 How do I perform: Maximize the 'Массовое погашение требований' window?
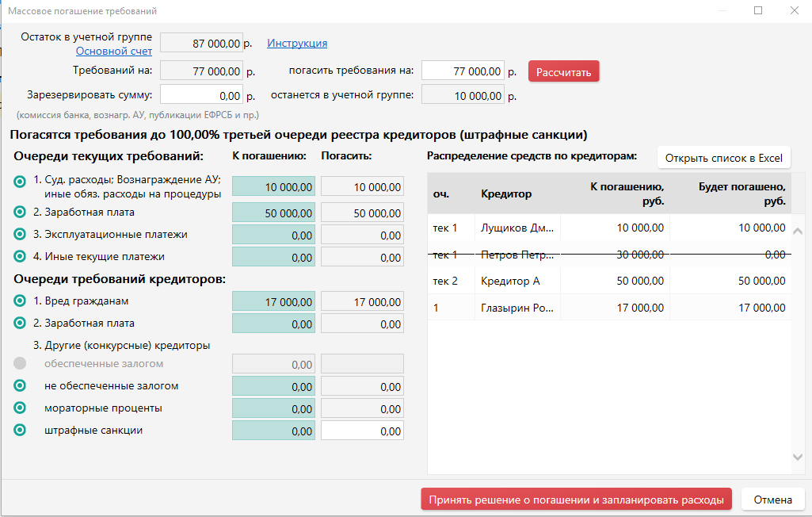pos(758,11)
